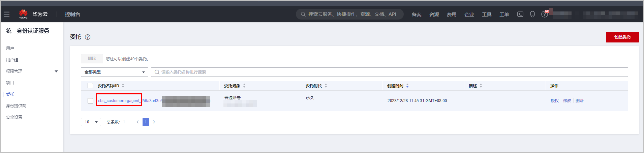The width and height of the screenshot is (644, 153).
Task: Check the cbc_customerorgagent row checkbox
Action: (x=90, y=101)
